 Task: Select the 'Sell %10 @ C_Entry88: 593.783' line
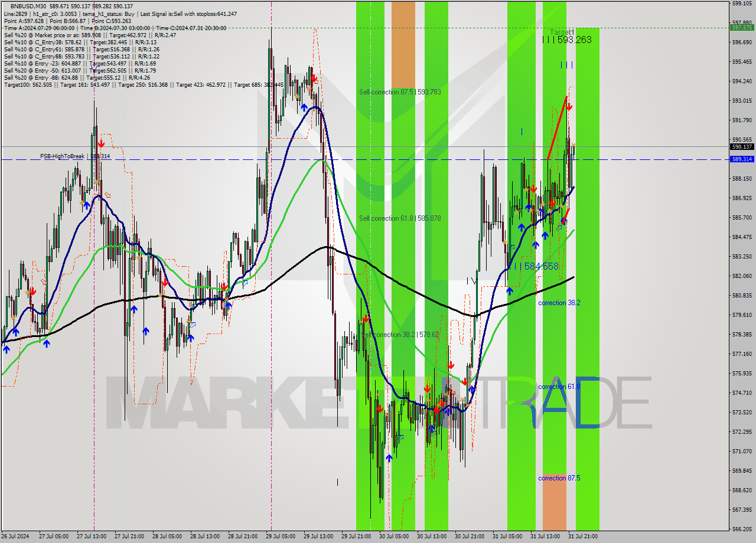pyautogui.click(x=82, y=56)
